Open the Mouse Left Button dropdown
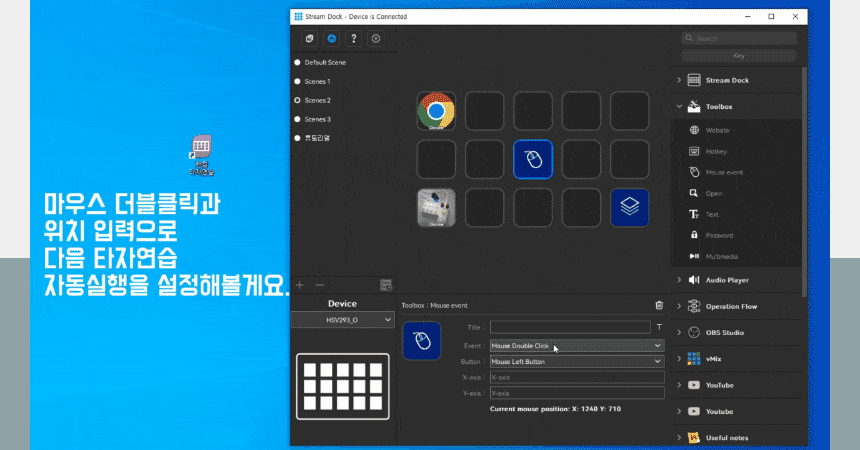860x450 pixels. [x=576, y=361]
